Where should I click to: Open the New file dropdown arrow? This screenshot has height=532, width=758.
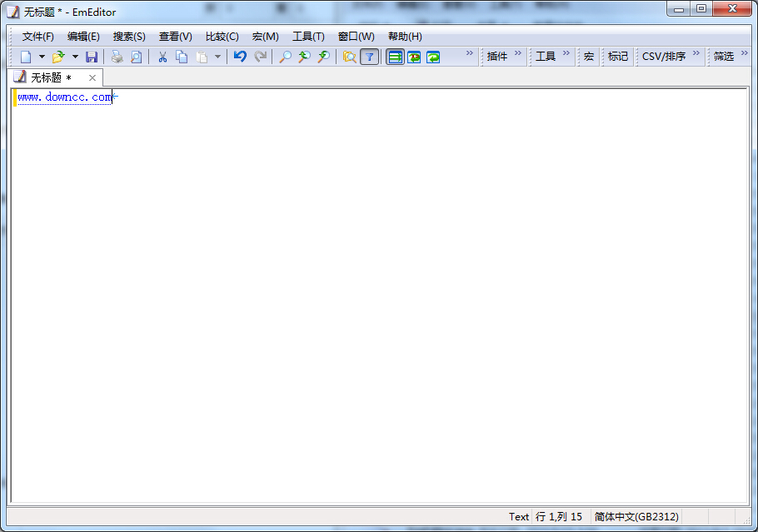pyautogui.click(x=42, y=57)
